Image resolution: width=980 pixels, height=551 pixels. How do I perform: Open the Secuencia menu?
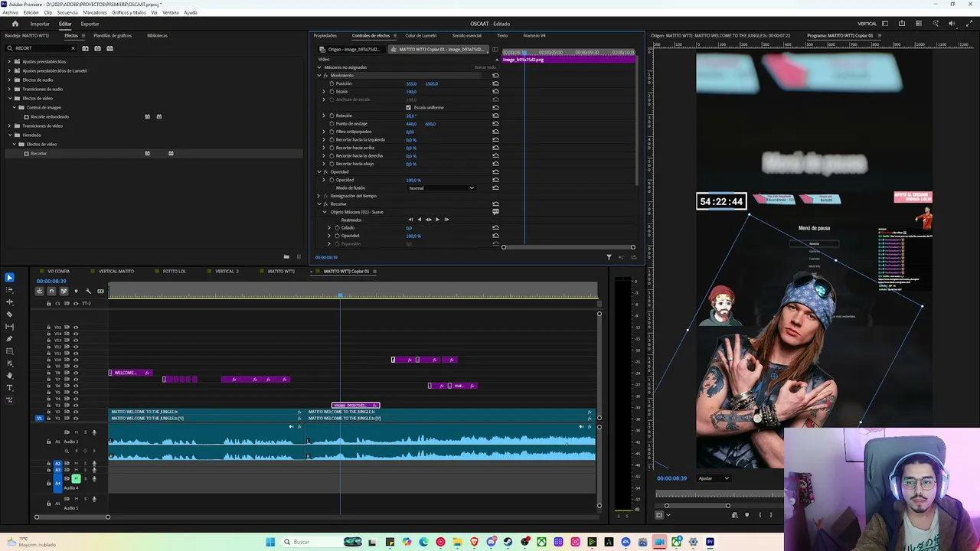coord(67,13)
